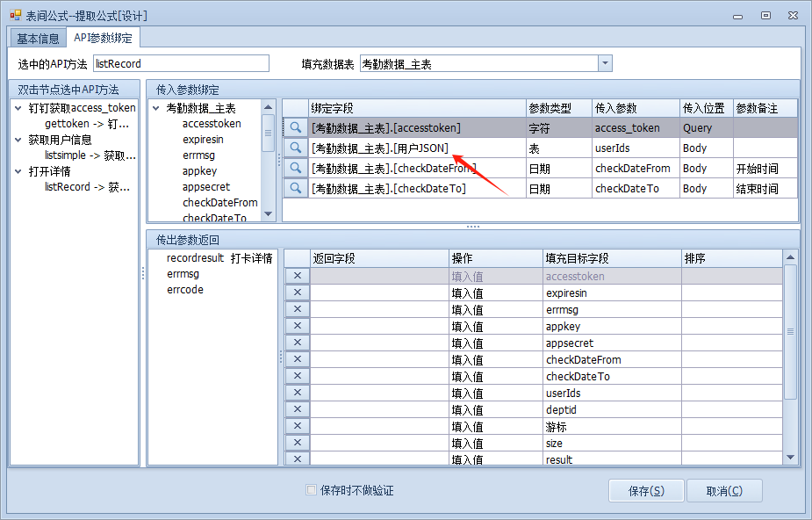Click the 取消(C) button
The image size is (812, 520).
[x=723, y=491]
